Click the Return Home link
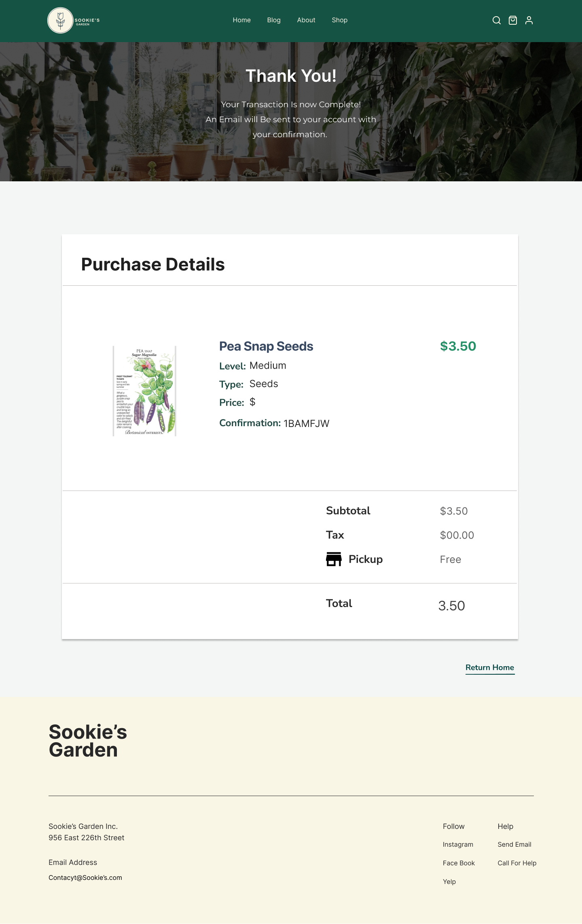The height and width of the screenshot is (924, 582). pyautogui.click(x=489, y=667)
